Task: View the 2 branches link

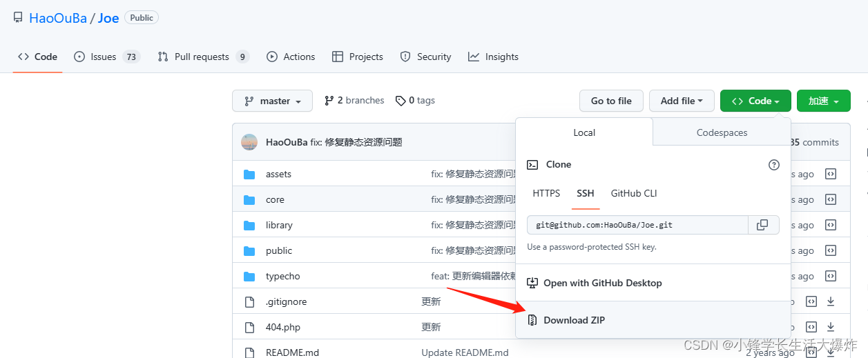Action: (x=354, y=100)
